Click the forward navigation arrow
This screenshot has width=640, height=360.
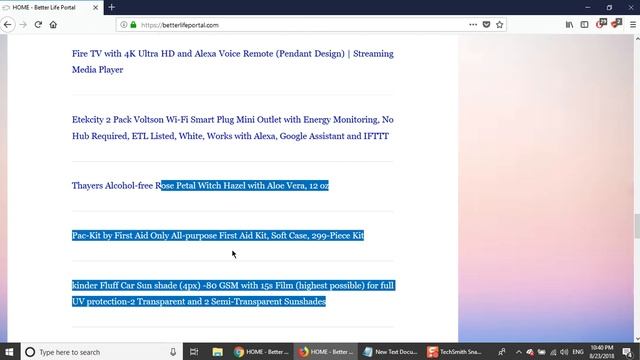click(x=23, y=24)
